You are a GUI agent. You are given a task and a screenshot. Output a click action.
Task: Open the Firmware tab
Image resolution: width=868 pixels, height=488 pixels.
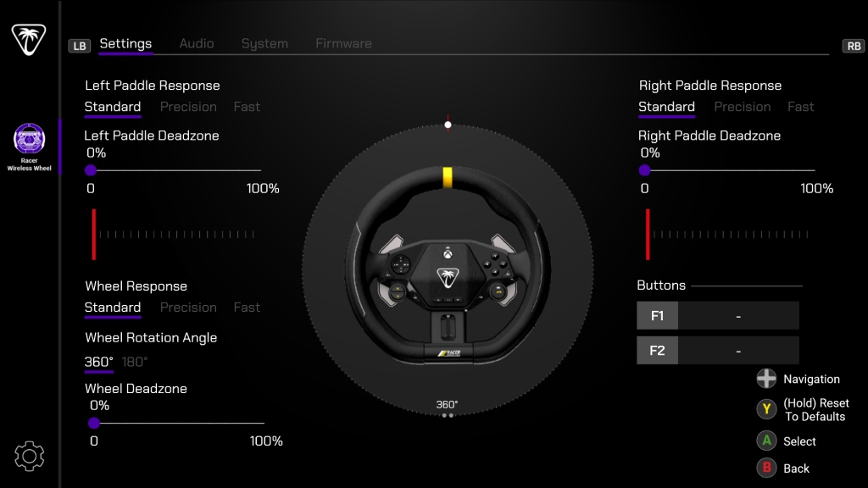point(344,44)
